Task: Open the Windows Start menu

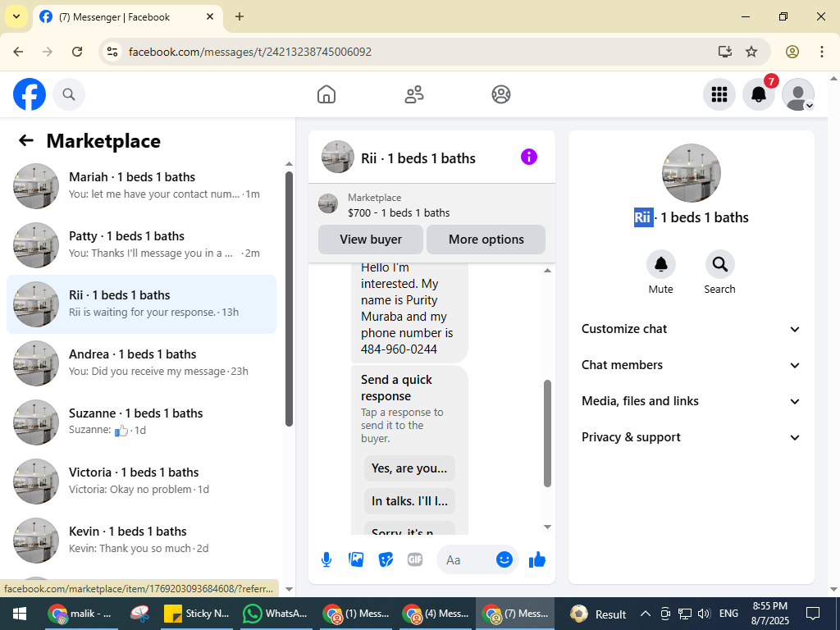Action: [x=20, y=614]
